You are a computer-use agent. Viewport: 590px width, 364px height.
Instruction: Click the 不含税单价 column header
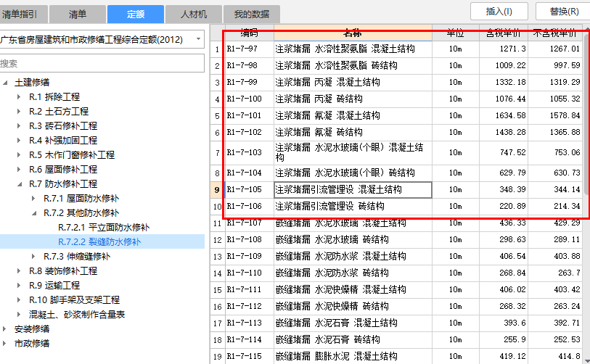coord(555,33)
